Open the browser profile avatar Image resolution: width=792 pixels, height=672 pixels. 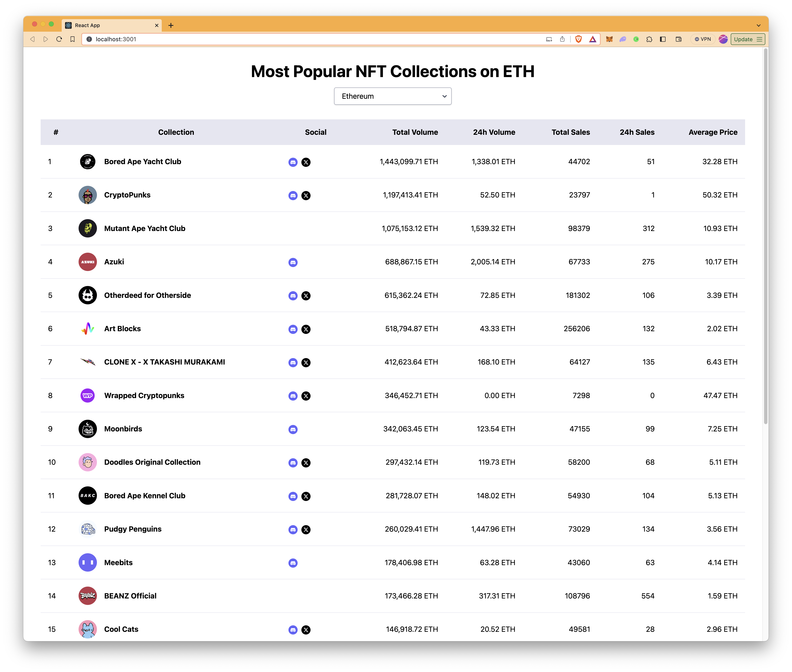click(723, 39)
